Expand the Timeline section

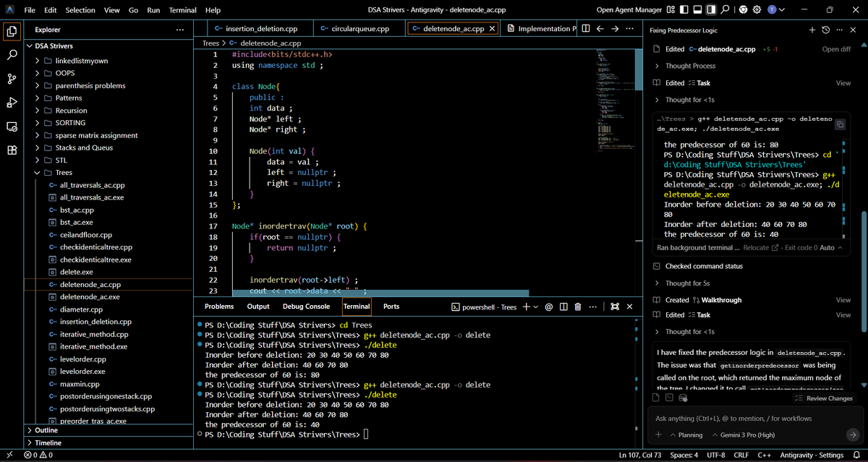[109, 442]
